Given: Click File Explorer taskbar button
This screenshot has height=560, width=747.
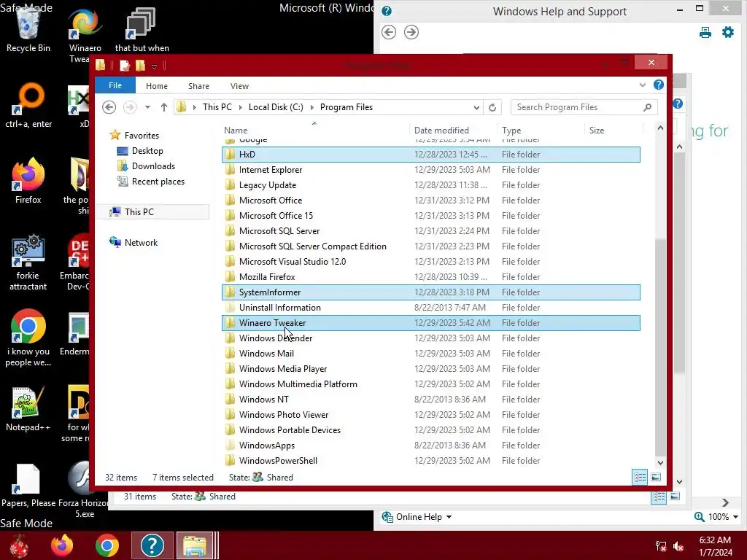Looking at the screenshot, I should click(194, 545).
